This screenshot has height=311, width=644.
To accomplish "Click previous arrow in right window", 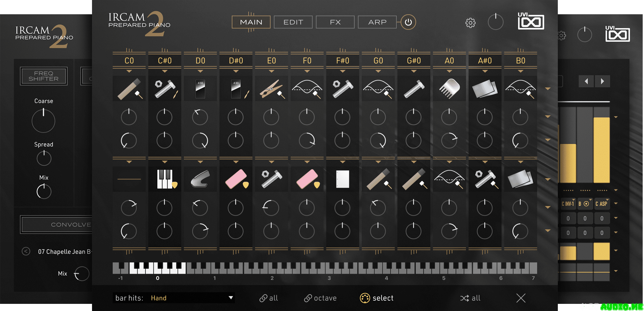I will [586, 81].
